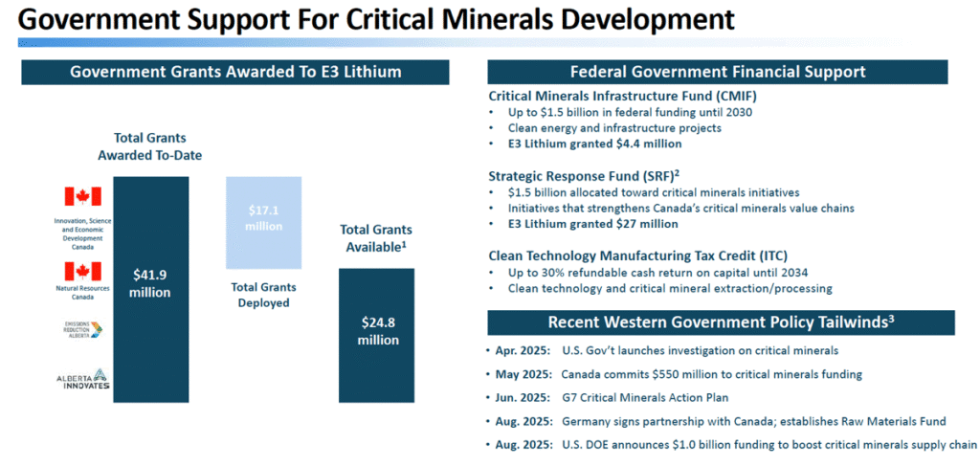Click the Innovation, Science and Economic Development flag logo

click(x=82, y=196)
